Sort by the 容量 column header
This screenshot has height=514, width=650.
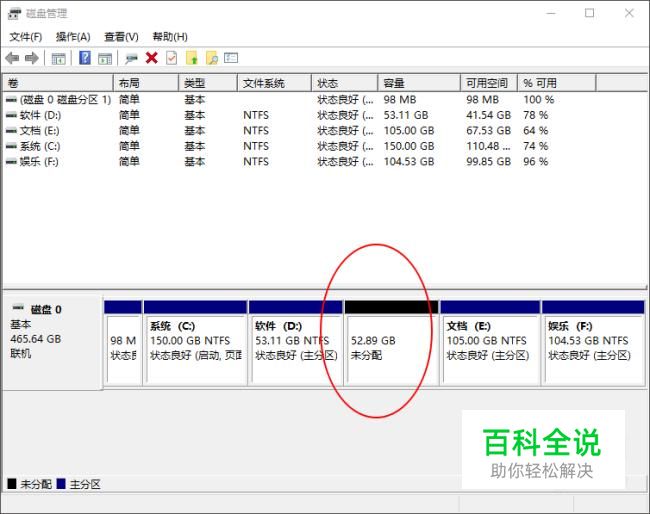pos(420,83)
